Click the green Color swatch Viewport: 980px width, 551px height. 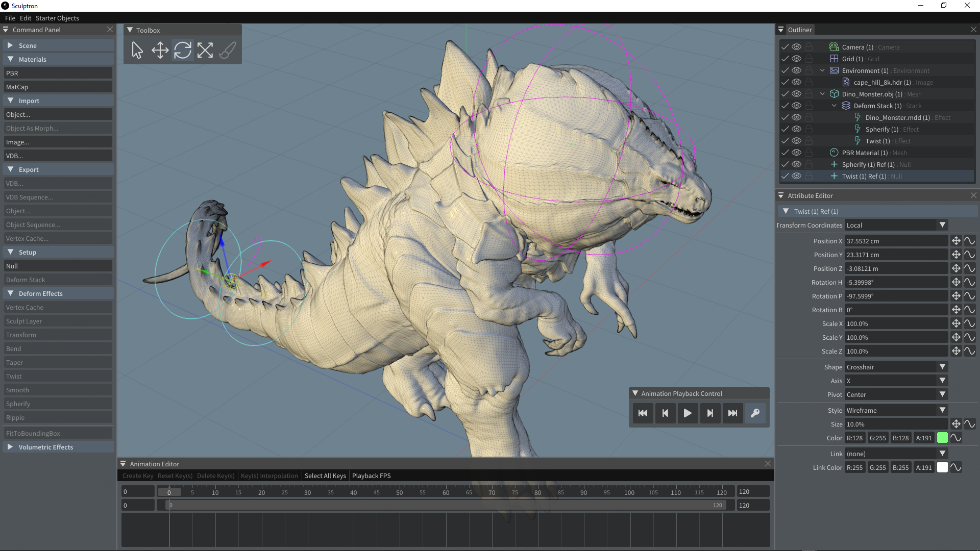(x=942, y=438)
